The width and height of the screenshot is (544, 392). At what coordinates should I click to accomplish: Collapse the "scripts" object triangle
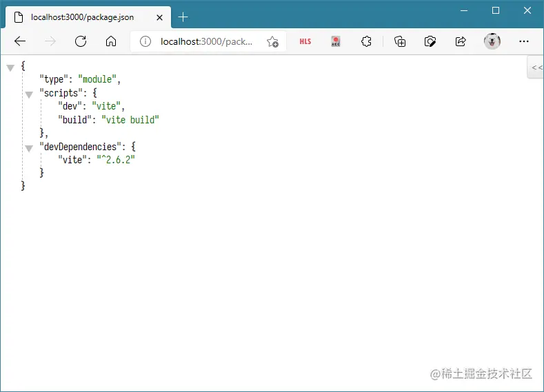[x=29, y=94]
